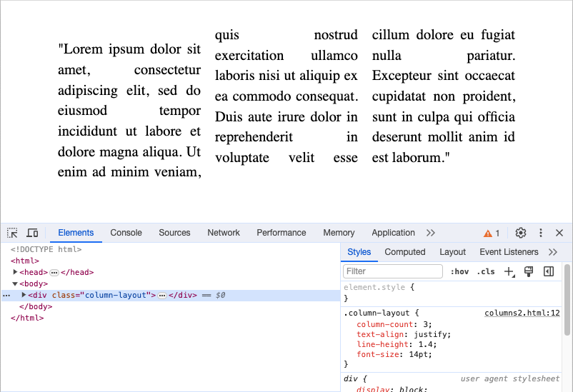Collapse the body element node
Image resolution: width=573 pixels, height=392 pixels.
[15, 283]
